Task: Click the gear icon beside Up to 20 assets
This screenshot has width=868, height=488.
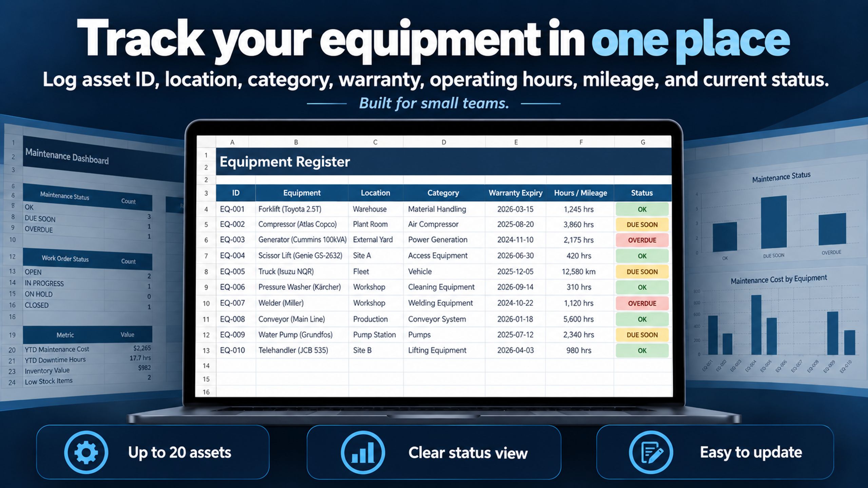Action: pyautogui.click(x=86, y=452)
